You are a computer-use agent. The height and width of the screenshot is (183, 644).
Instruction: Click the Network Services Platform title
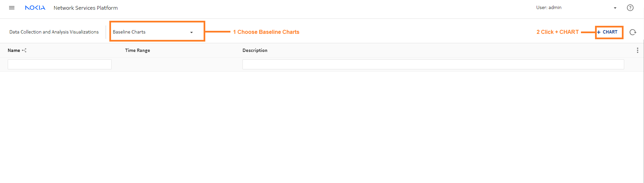pos(86,8)
